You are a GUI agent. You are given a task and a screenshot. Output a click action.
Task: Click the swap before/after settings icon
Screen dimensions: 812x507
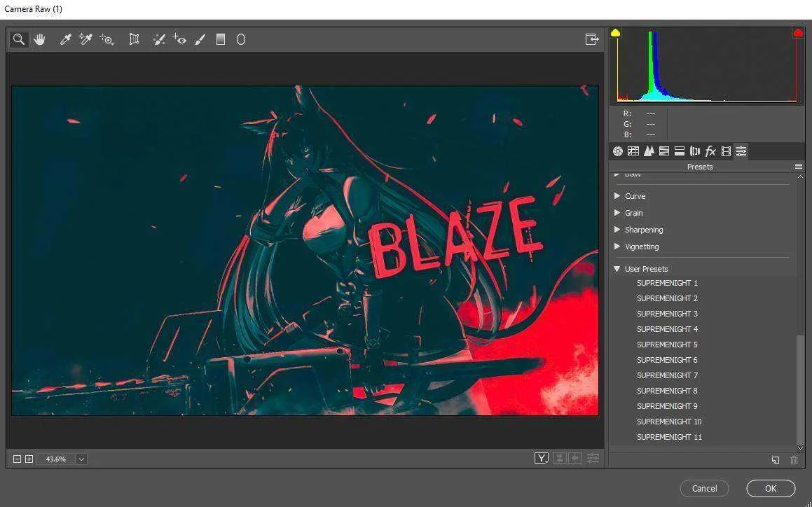(559, 458)
